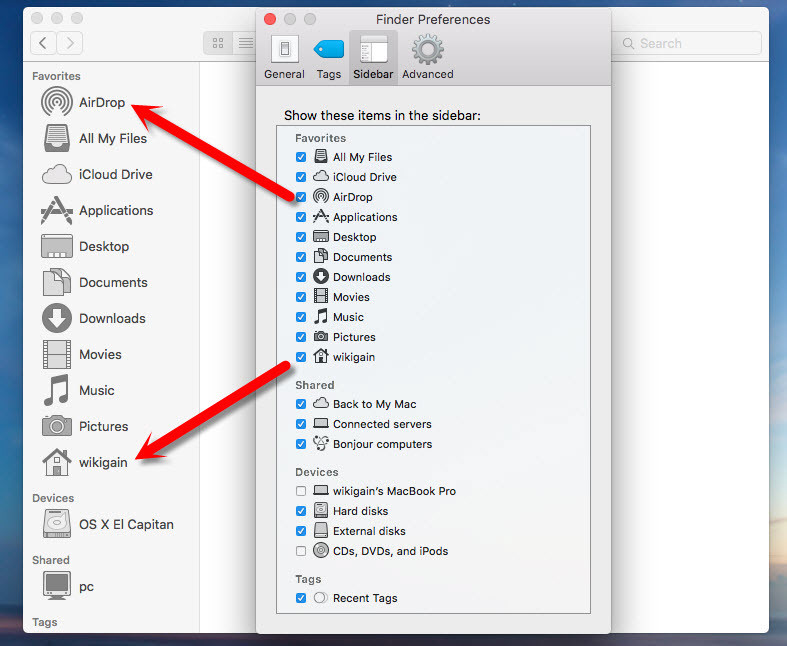
Task: Switch to the Tags preferences tab
Action: [329, 57]
